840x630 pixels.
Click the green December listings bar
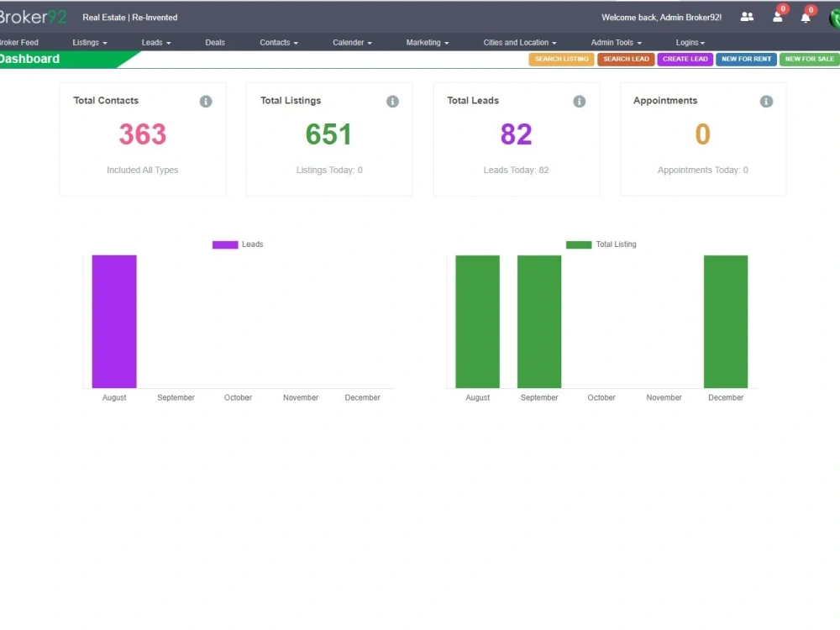[726, 322]
